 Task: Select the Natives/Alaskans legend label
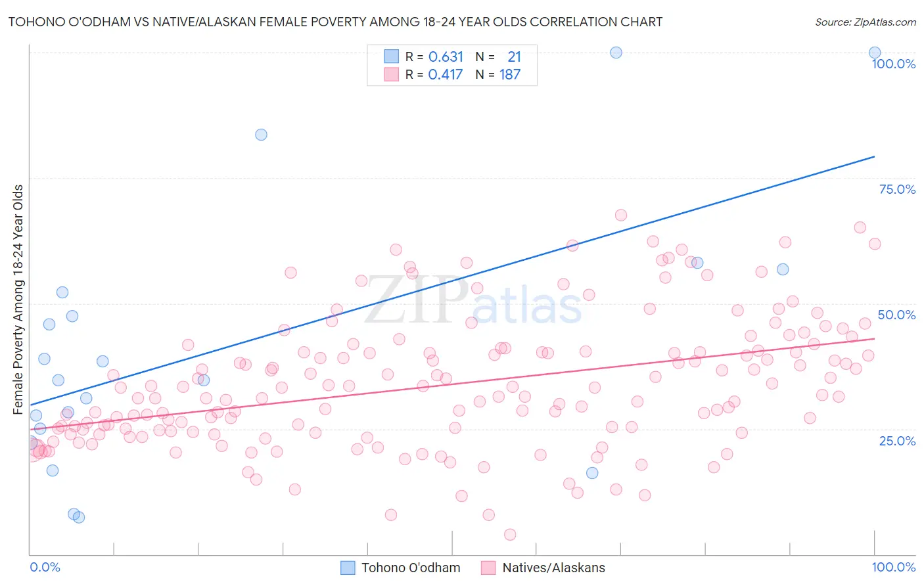point(553,568)
